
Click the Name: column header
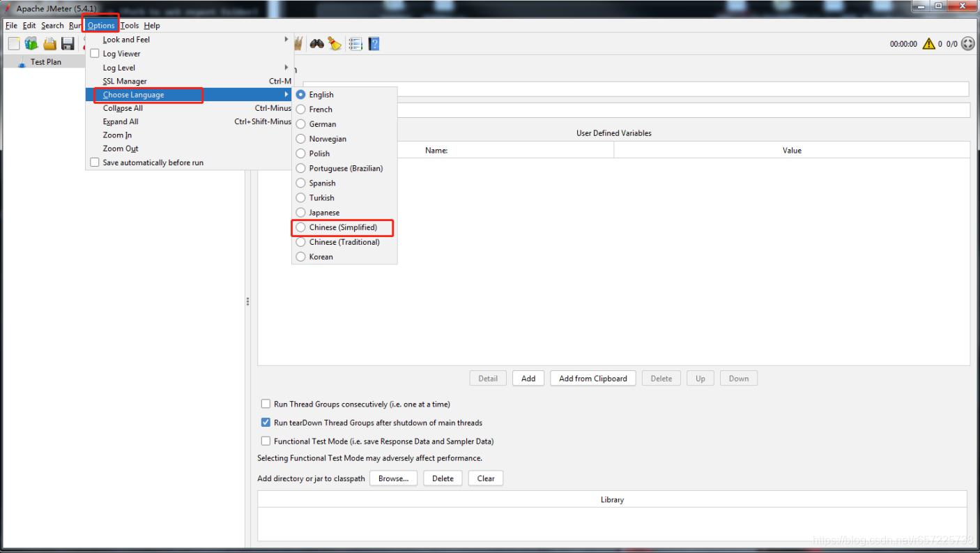[436, 150]
